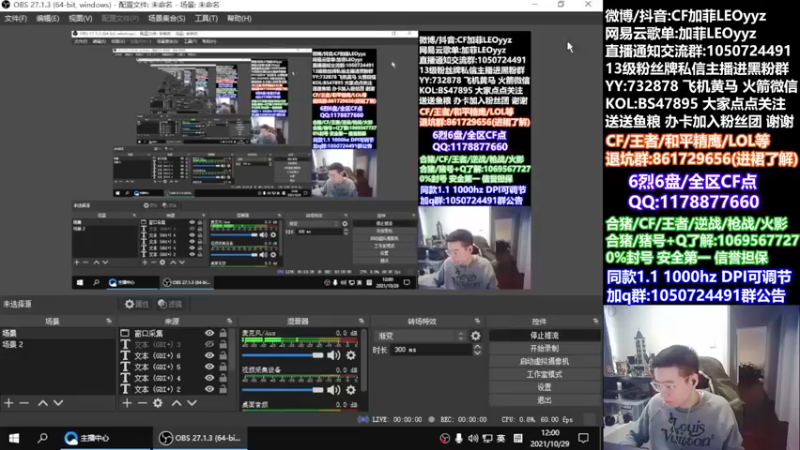The width and height of the screenshot is (800, 450).
Task: Open the 工具(T) menu
Action: pyautogui.click(x=206, y=18)
